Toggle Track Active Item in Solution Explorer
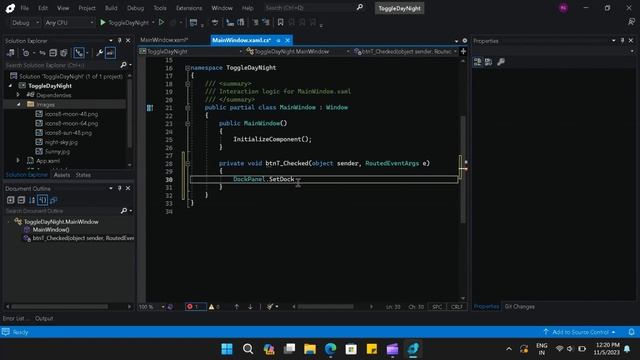Screen dimensions: 640x360 point(79,53)
